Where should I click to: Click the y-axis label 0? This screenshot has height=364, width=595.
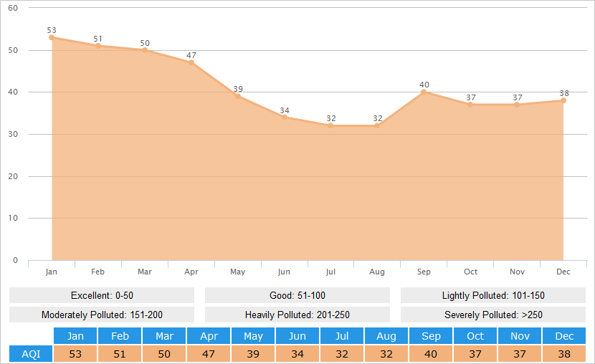pos(15,260)
